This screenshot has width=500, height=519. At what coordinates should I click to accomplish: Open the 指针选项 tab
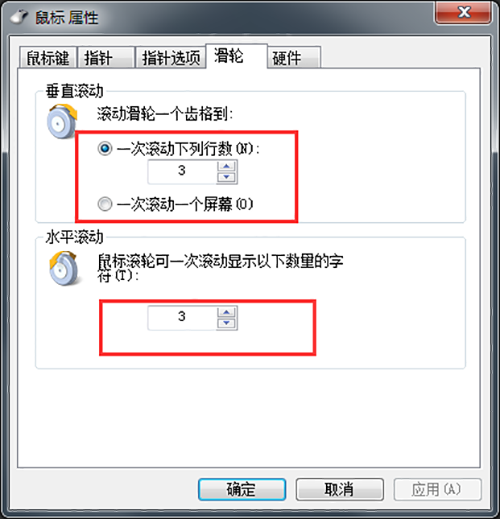(171, 58)
